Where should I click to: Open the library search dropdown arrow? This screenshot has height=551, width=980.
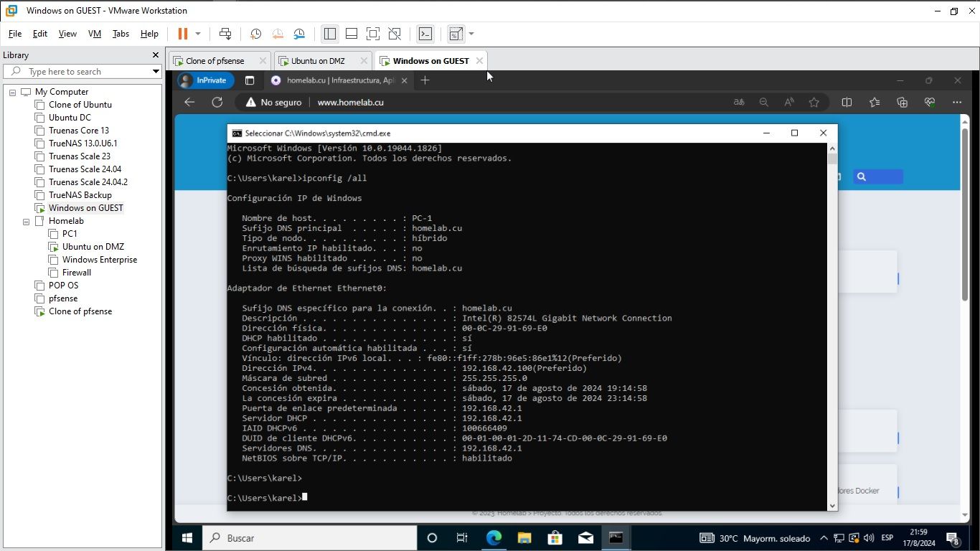pyautogui.click(x=156, y=72)
